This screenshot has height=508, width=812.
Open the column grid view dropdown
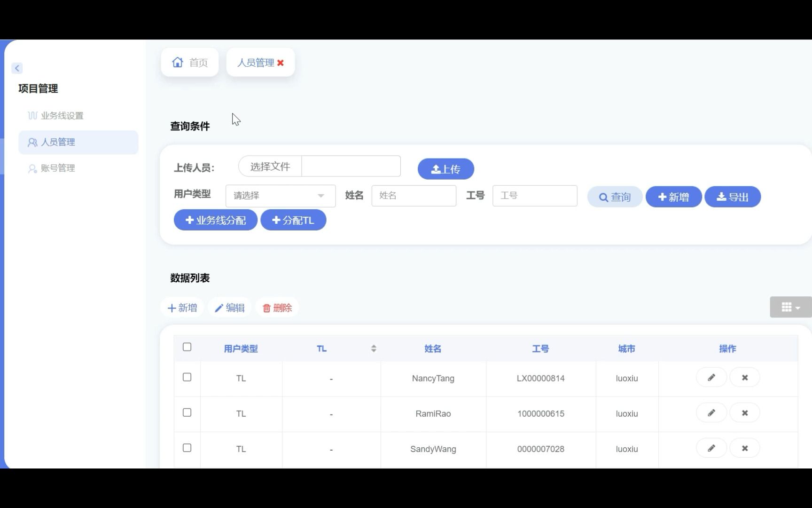point(791,307)
